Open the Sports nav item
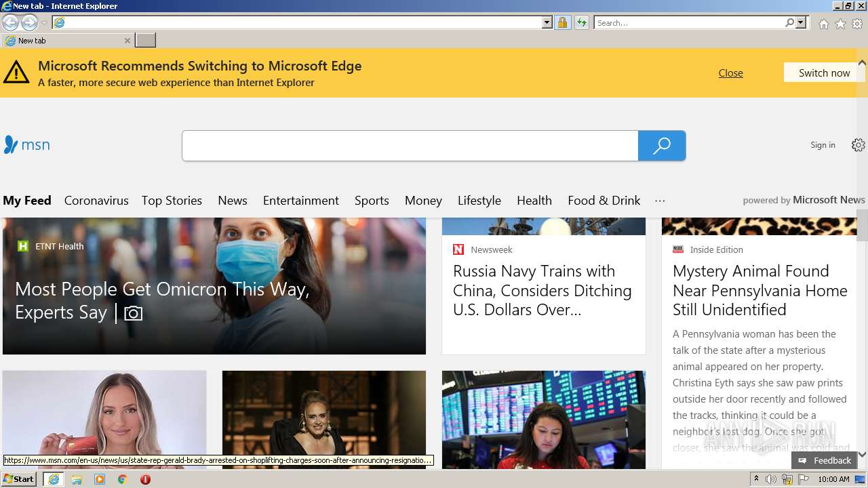The image size is (868, 488). (372, 201)
